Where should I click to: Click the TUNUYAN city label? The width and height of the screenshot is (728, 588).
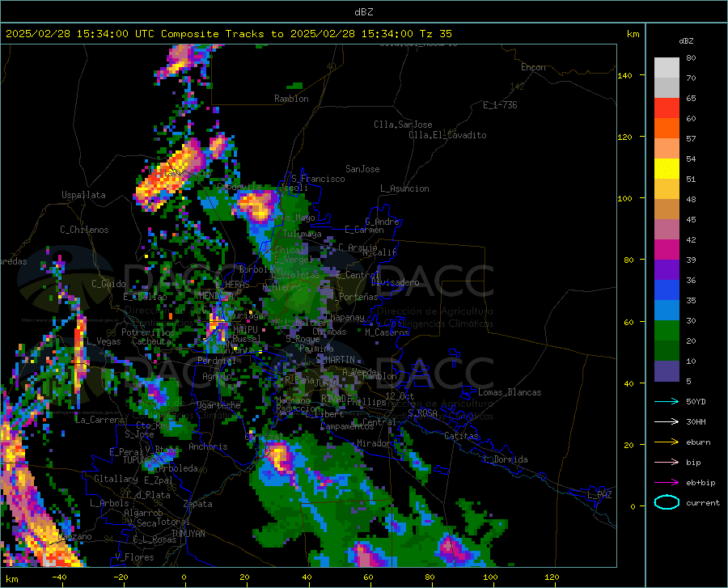[x=188, y=533]
